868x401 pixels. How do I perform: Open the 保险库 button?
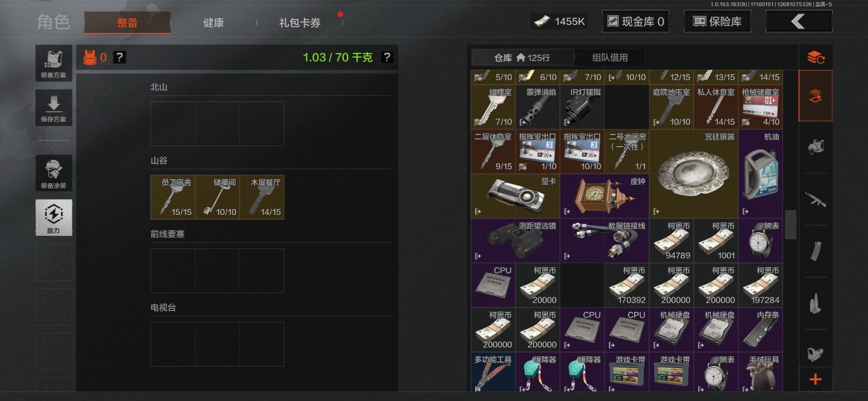click(x=717, y=21)
